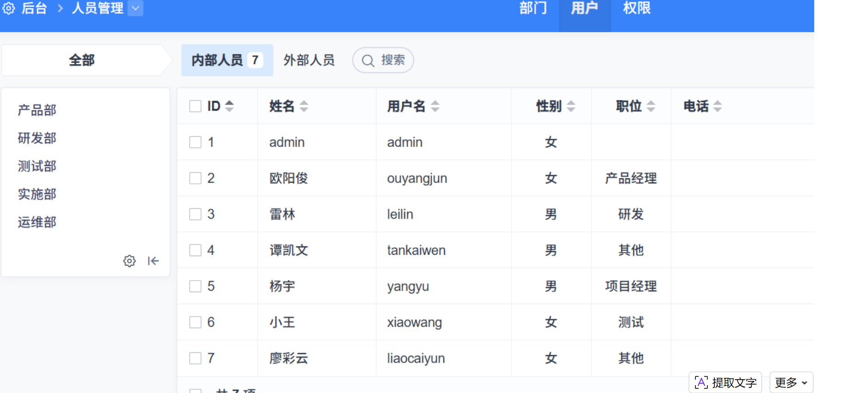Click username xiaowang
Image resolution: width=868 pixels, height=393 pixels.
coord(414,323)
